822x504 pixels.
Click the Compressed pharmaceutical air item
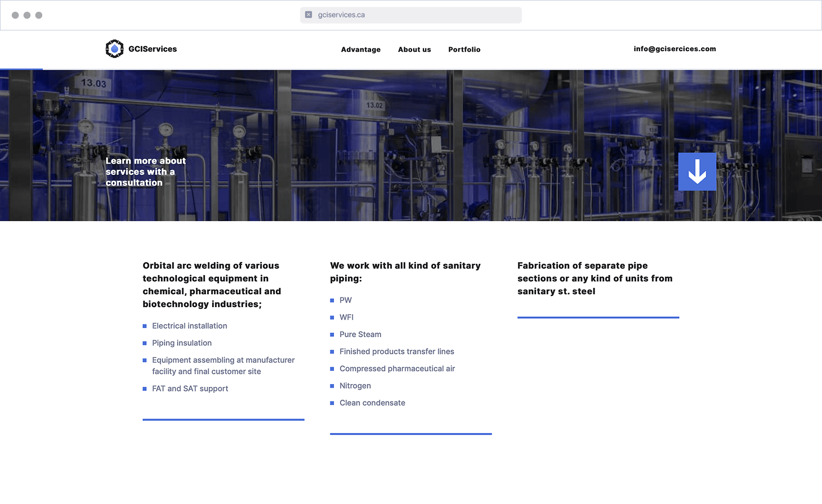pos(397,368)
